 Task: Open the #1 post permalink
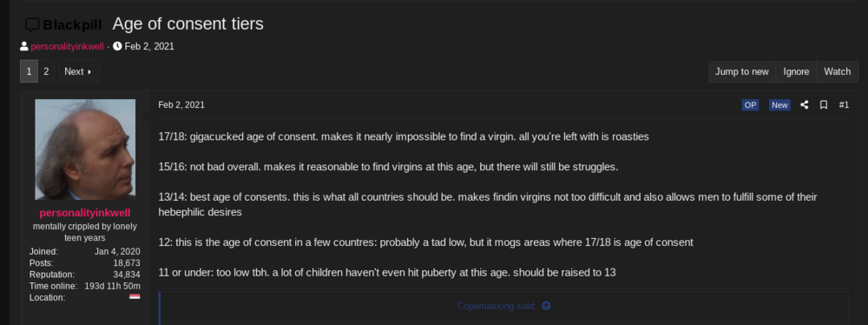pyautogui.click(x=844, y=105)
